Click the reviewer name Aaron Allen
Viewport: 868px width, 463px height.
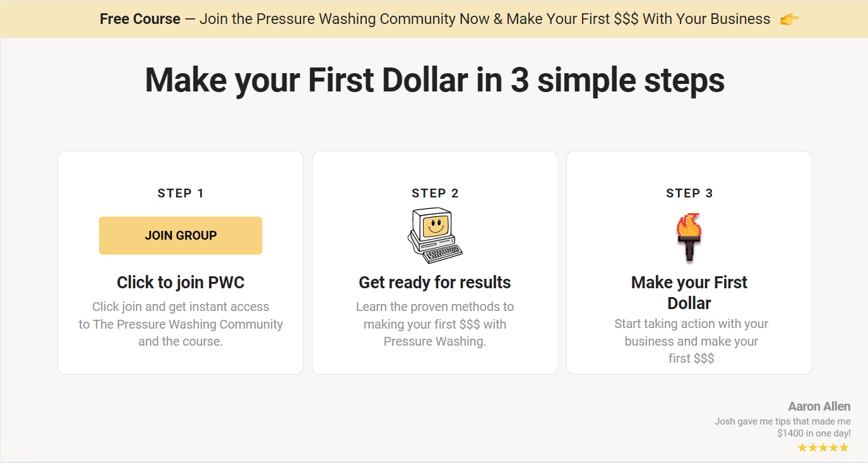tap(819, 407)
